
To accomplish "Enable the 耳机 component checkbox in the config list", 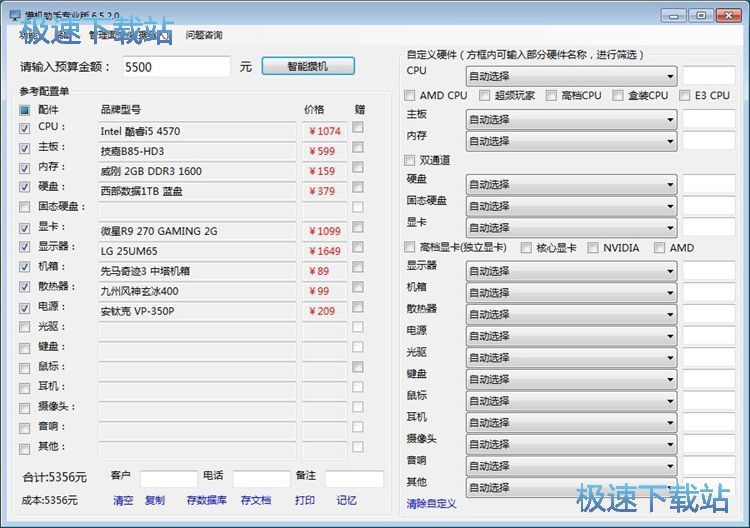I will [x=24, y=388].
